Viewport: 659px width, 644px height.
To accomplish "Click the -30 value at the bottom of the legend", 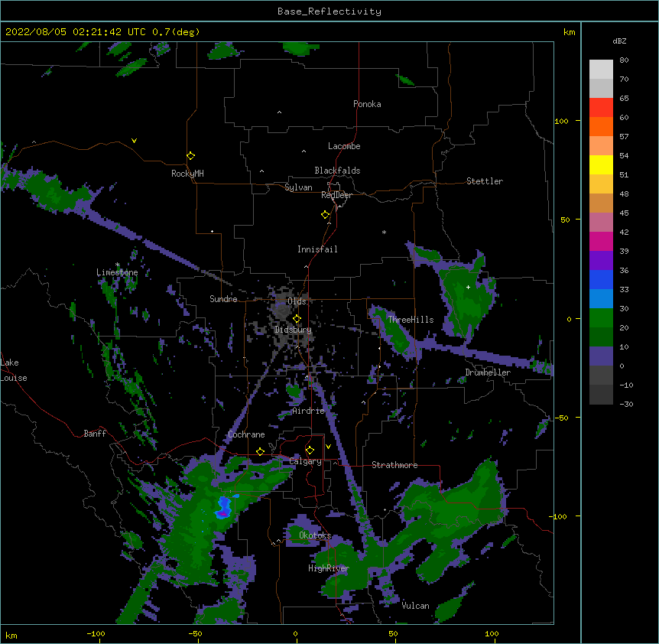I will pyautogui.click(x=626, y=404).
